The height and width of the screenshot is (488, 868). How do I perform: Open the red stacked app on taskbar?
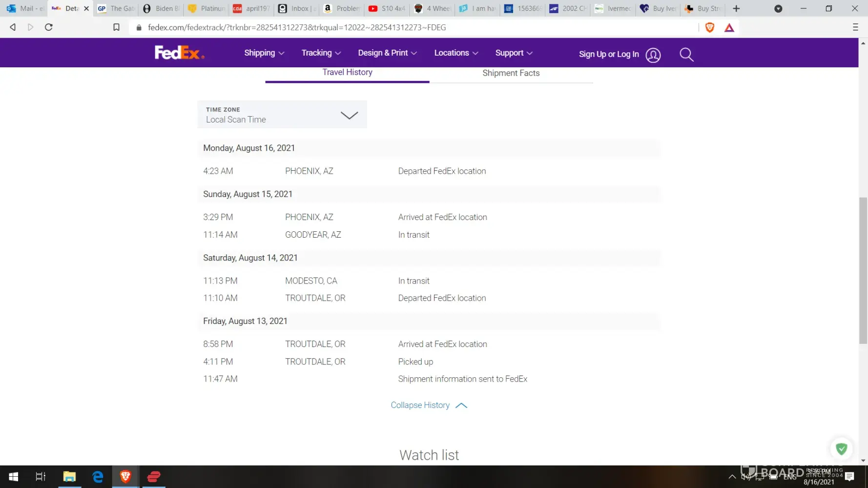[154, 477]
